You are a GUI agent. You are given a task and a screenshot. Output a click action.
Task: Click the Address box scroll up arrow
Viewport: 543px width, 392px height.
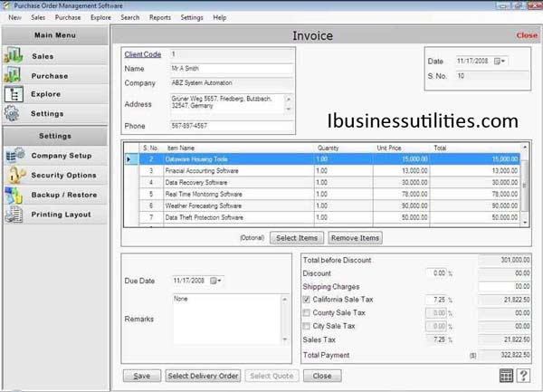289,99
